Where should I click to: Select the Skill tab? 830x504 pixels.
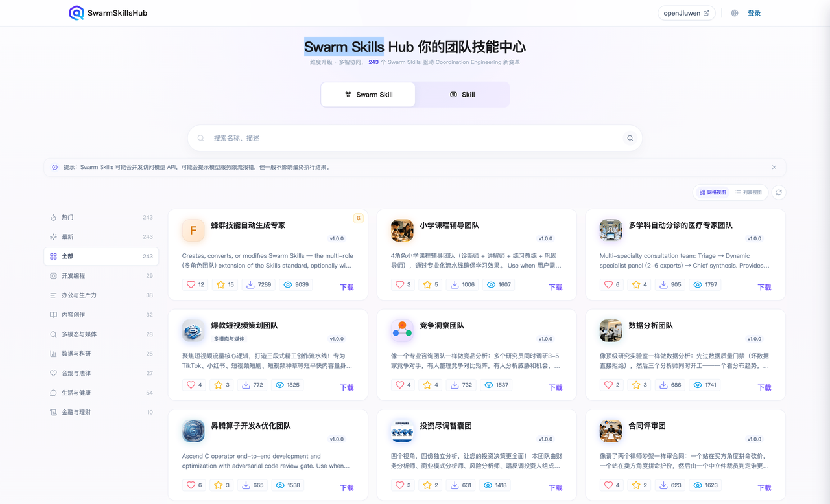tap(462, 95)
